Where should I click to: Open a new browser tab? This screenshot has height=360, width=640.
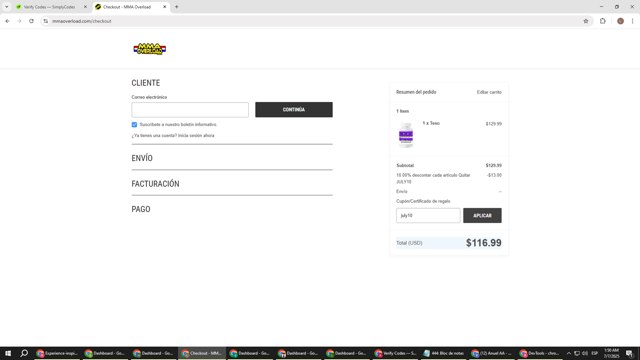tap(176, 7)
